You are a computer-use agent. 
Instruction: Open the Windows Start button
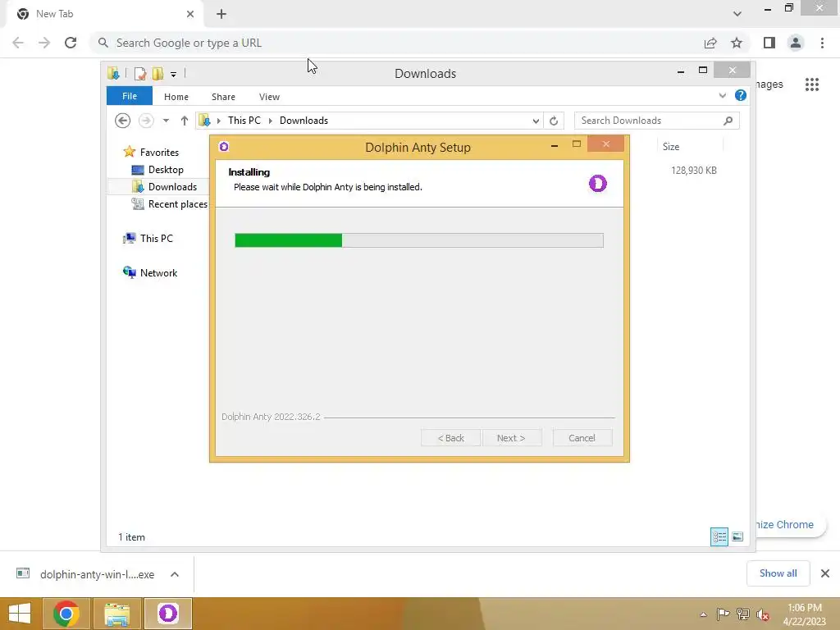coord(20,614)
